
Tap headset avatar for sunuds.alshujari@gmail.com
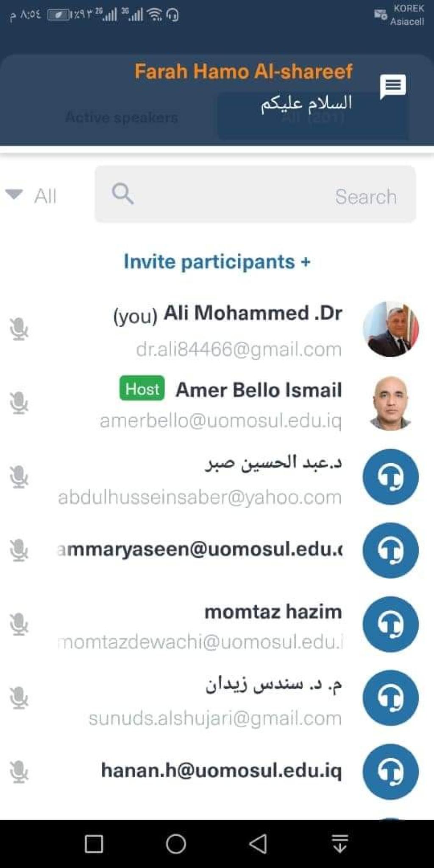pos(390,698)
